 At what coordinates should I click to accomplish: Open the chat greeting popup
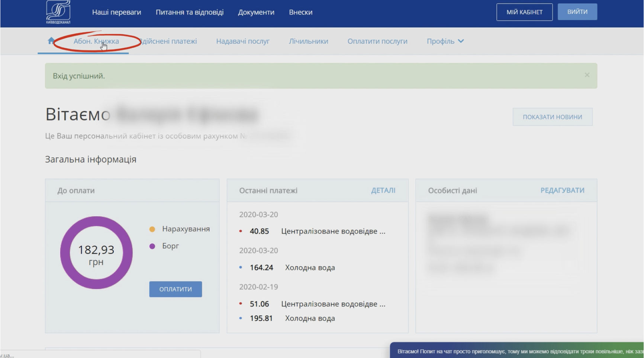(517, 351)
